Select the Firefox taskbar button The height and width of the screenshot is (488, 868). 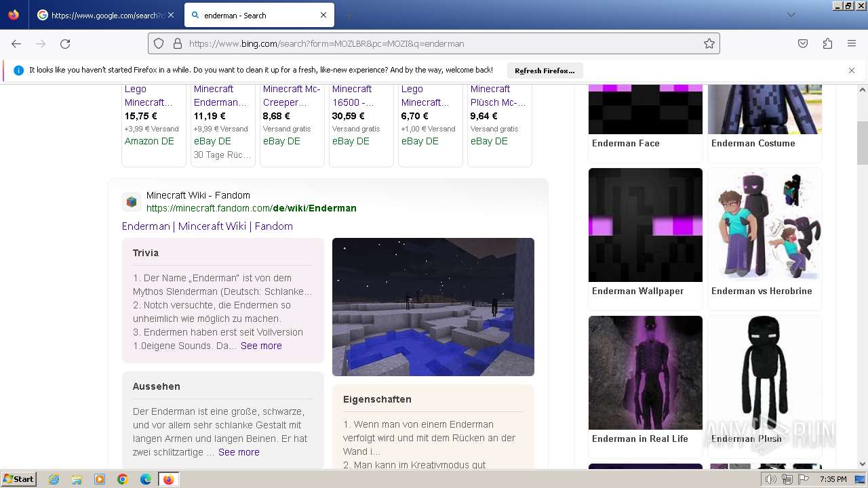point(168,479)
